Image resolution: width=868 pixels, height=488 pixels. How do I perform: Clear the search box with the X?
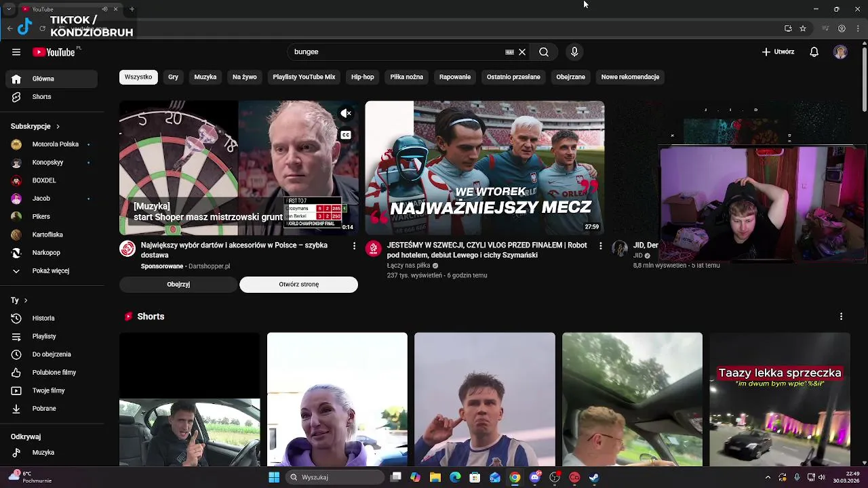(522, 52)
